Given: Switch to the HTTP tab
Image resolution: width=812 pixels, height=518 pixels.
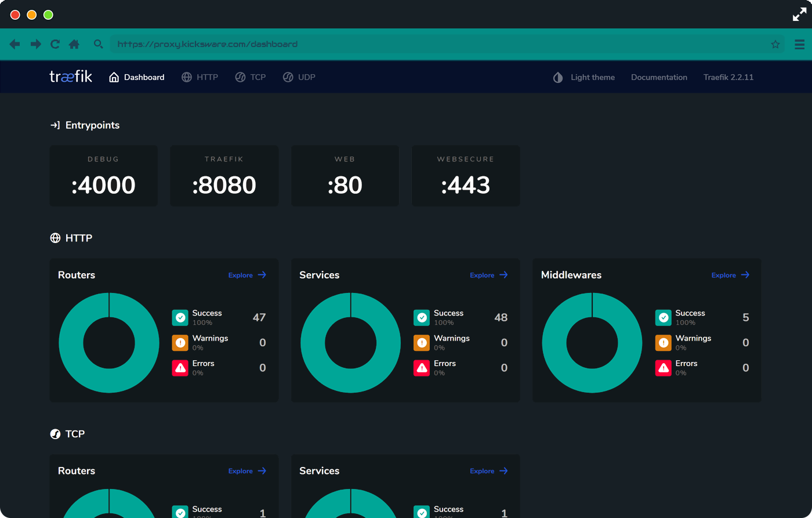Looking at the screenshot, I should pyautogui.click(x=200, y=77).
